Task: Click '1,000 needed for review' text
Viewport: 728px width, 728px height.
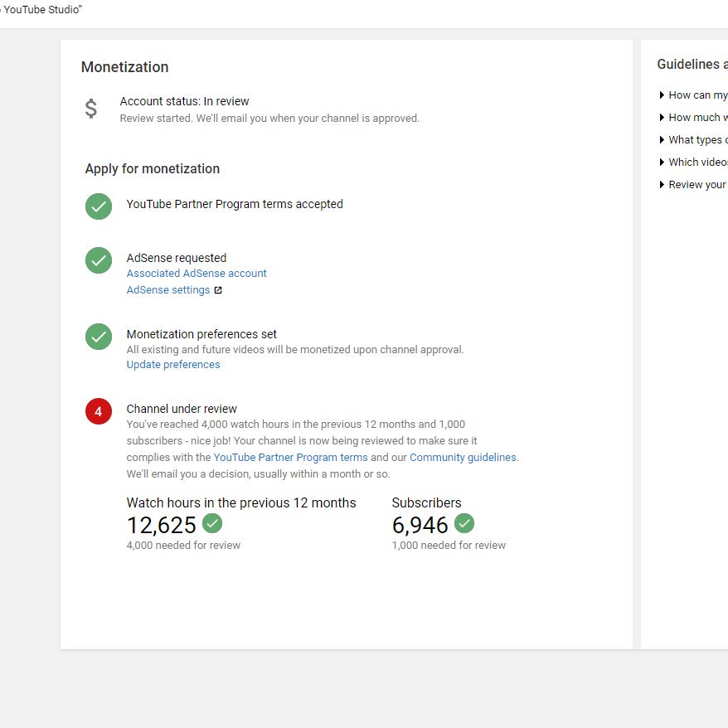Action: coord(449,545)
